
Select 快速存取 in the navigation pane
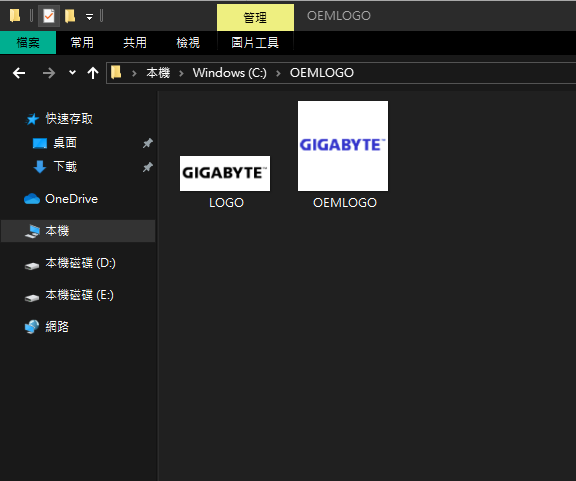click(69, 119)
